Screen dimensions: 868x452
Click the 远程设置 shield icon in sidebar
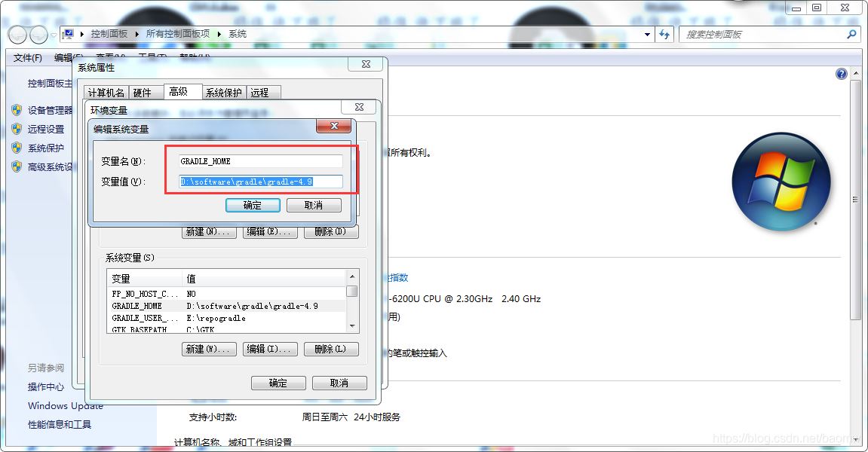[x=17, y=128]
